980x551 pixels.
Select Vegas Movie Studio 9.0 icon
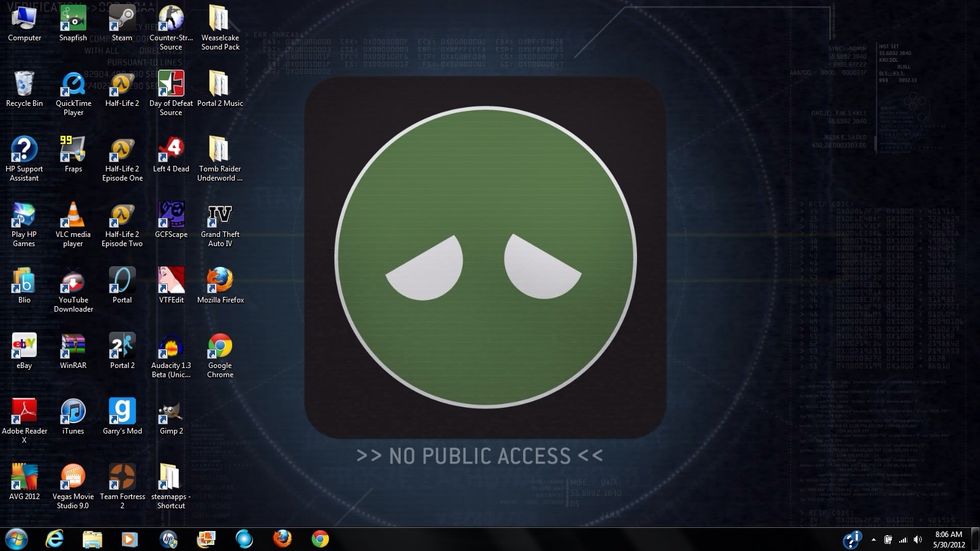[73, 487]
